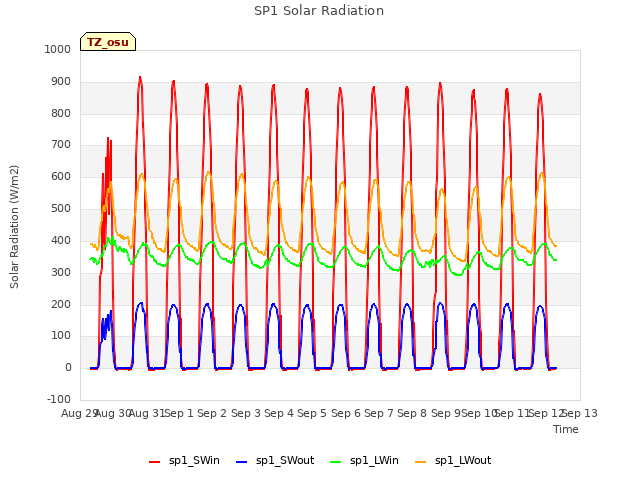640x480 pixels.
Task: Click the red sp1_SWin legend swatch
Action: click(154, 462)
